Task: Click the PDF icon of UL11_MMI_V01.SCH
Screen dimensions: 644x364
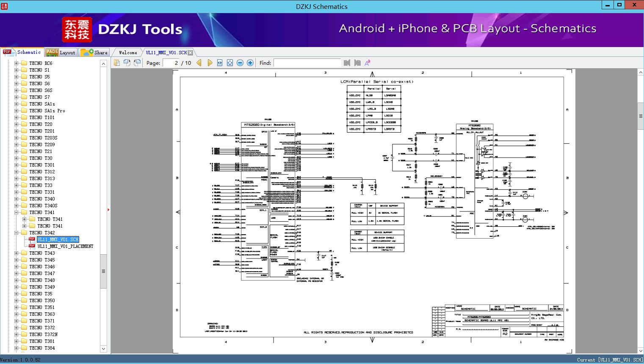Action: [x=32, y=239]
